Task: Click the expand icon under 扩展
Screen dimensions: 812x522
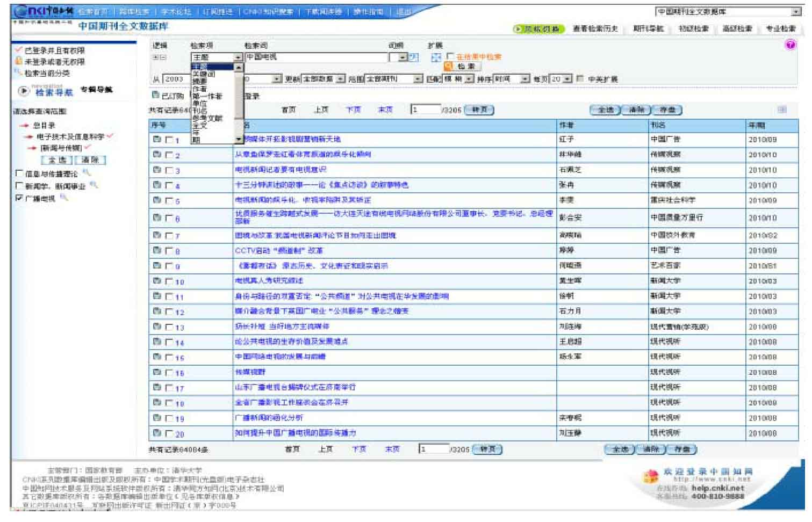Action: (x=436, y=57)
